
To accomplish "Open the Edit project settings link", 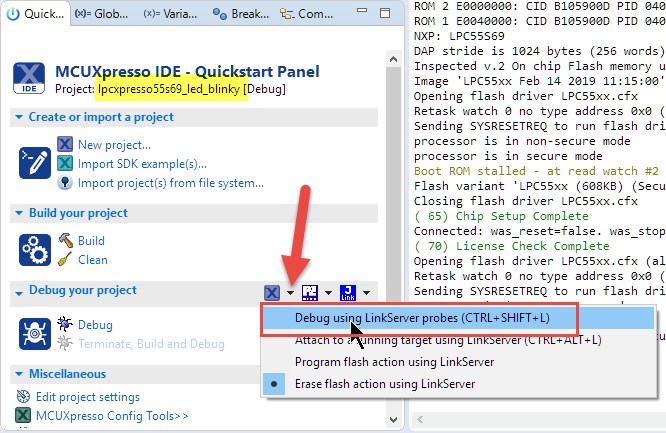I will [87, 397].
